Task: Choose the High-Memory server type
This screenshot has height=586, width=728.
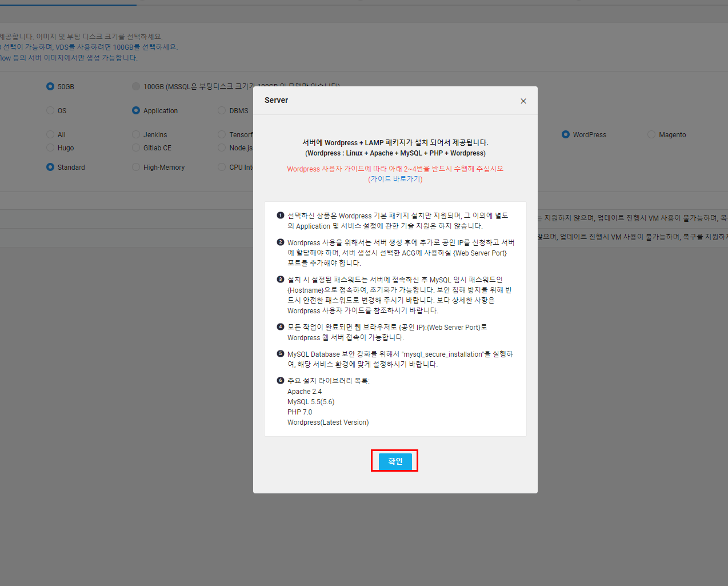Action: click(x=136, y=167)
